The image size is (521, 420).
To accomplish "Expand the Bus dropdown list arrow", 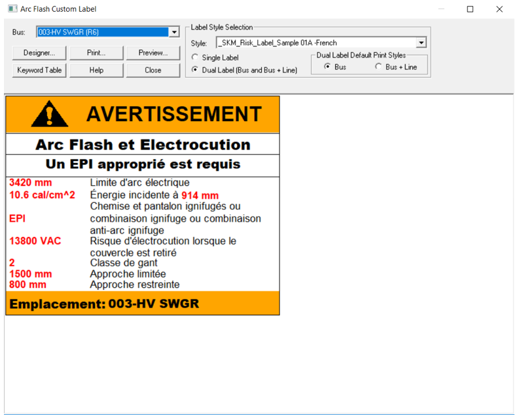I will coord(173,32).
